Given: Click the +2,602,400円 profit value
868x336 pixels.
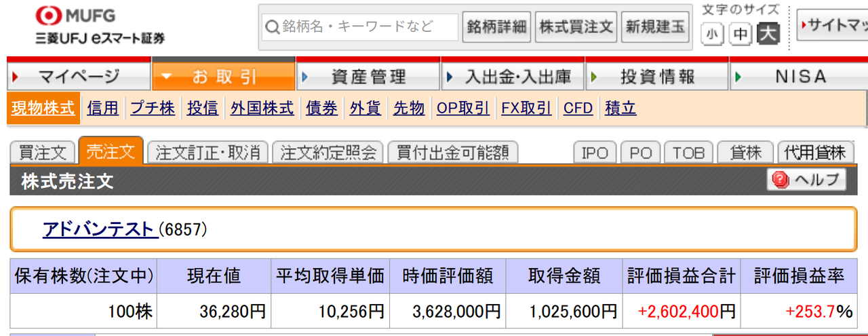Looking at the screenshot, I should [686, 312].
